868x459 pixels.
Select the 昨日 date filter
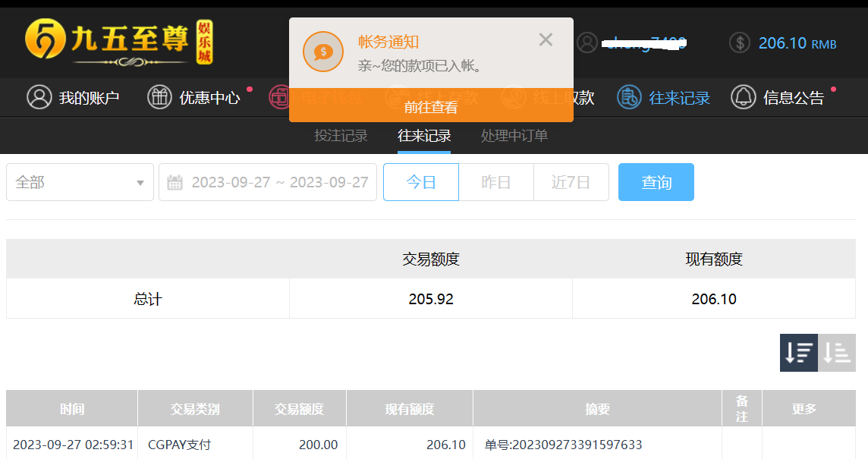pyautogui.click(x=496, y=182)
